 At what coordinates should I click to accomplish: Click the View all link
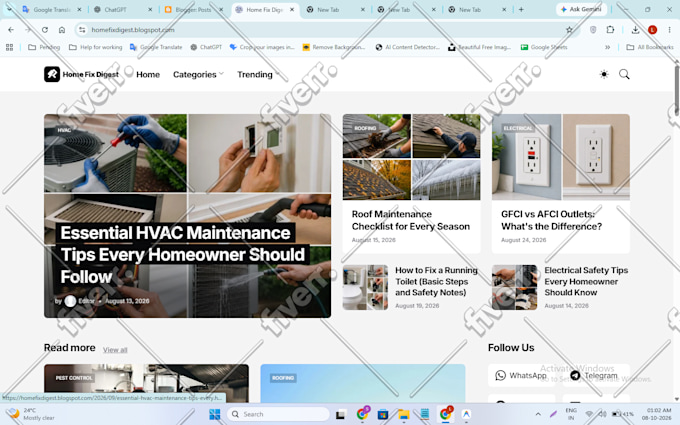115,350
